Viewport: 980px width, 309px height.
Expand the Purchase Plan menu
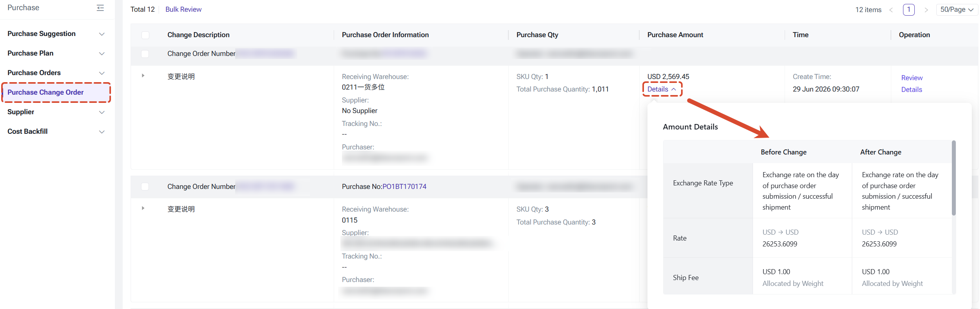click(x=56, y=53)
